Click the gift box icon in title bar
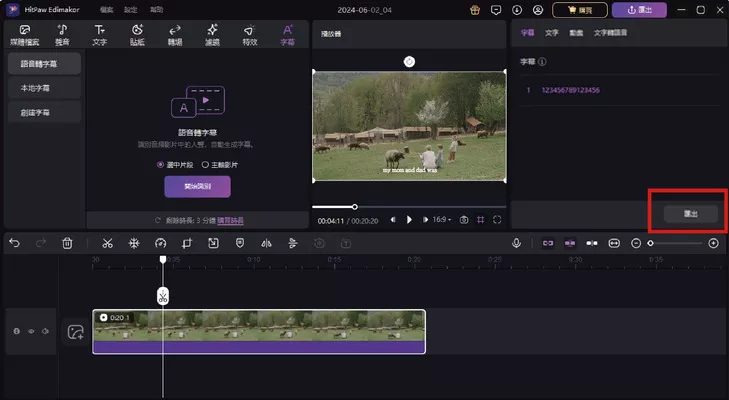 [475, 10]
